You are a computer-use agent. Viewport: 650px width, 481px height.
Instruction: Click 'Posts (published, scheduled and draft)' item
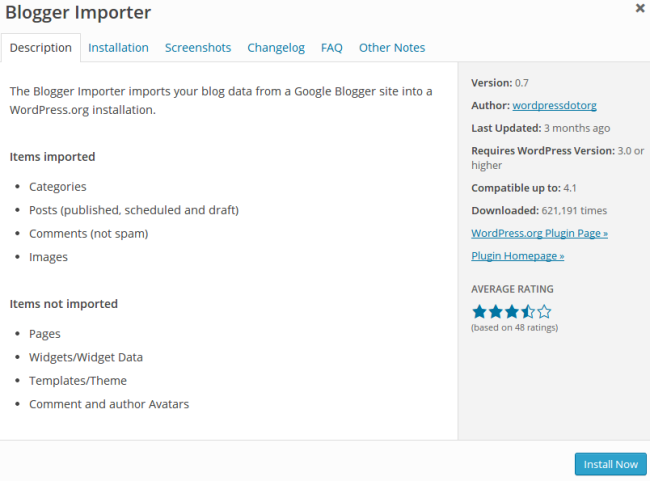[134, 210]
